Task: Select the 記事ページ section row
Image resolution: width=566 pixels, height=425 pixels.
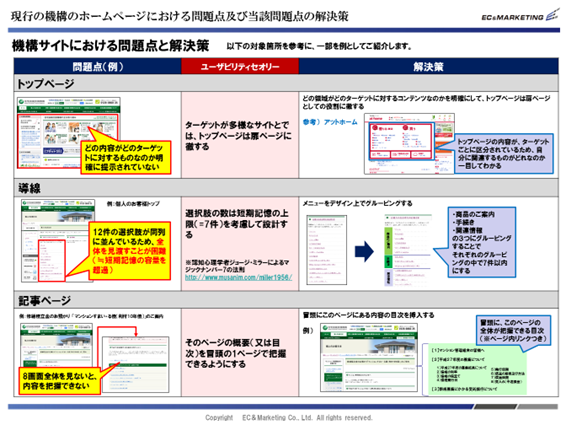Action: (x=286, y=300)
